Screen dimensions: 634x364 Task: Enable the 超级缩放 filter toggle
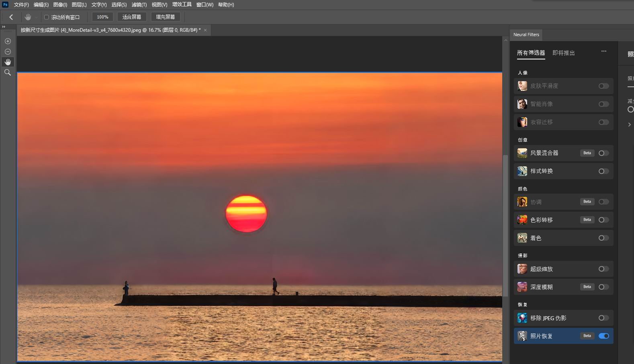click(603, 269)
